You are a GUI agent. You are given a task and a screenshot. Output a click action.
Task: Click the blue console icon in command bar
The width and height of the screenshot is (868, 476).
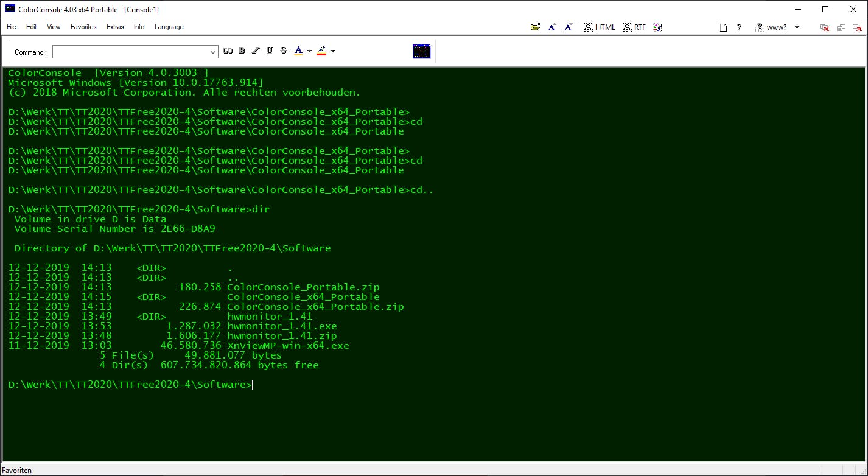point(421,51)
